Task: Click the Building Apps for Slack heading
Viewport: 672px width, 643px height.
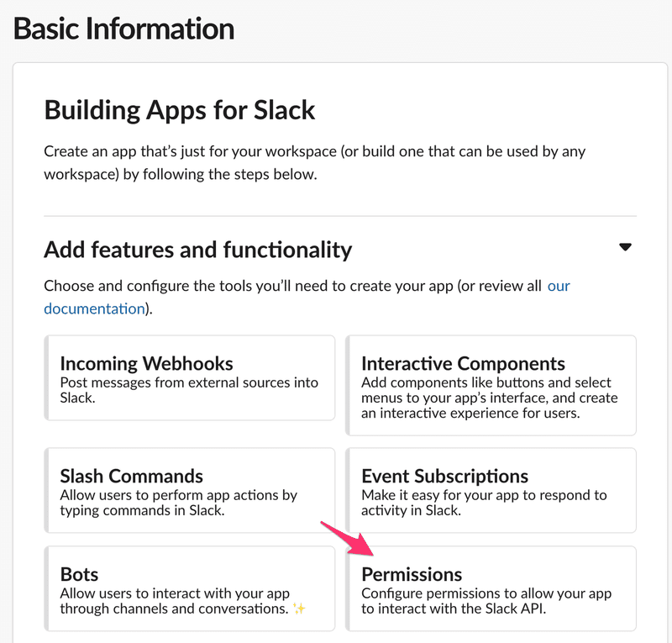Action: 180,110
